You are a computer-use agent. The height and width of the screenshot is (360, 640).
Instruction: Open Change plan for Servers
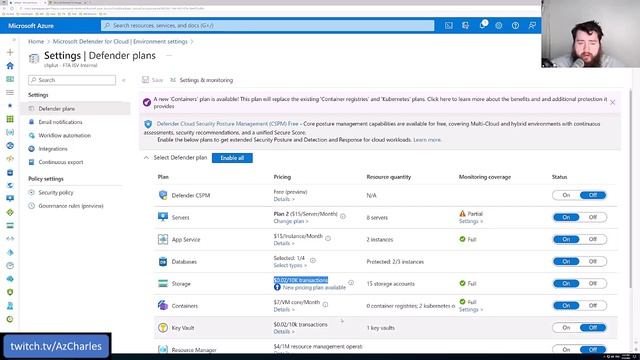point(291,221)
